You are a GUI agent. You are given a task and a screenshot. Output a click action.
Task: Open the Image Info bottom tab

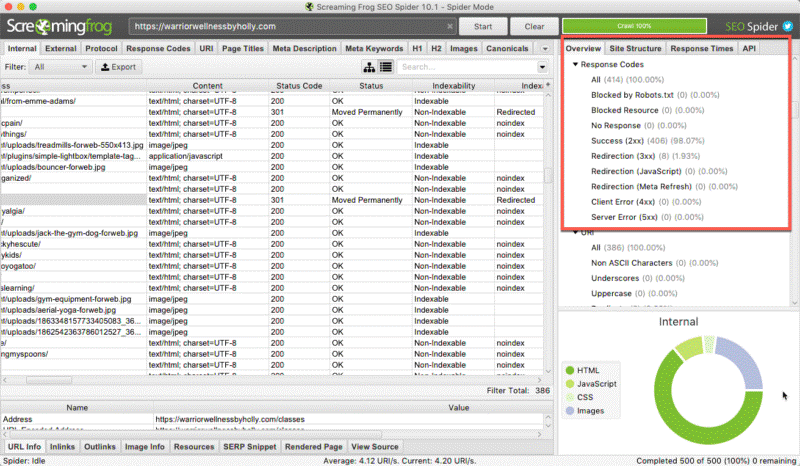coord(145,447)
